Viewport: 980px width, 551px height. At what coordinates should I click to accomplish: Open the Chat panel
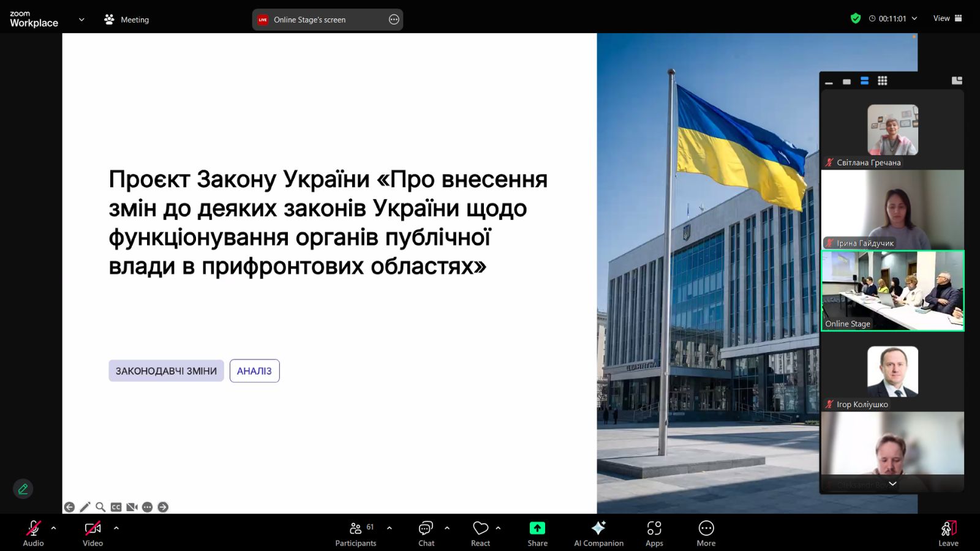[426, 533]
